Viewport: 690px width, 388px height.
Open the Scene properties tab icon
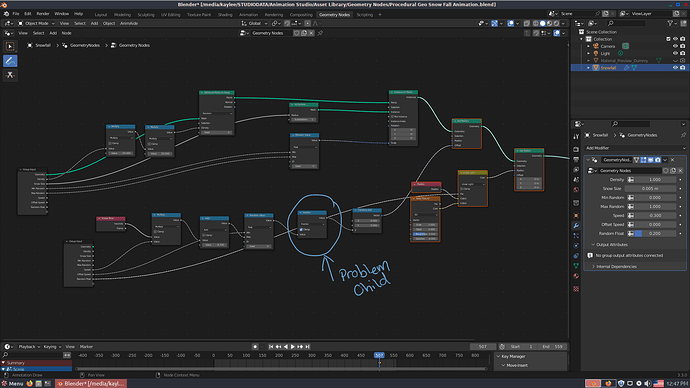click(x=576, y=179)
